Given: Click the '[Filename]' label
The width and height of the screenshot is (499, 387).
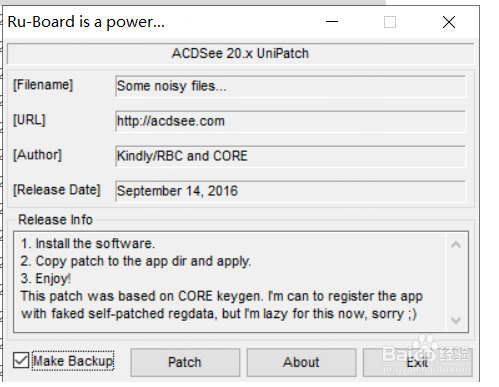Looking at the screenshot, I should [x=43, y=85].
